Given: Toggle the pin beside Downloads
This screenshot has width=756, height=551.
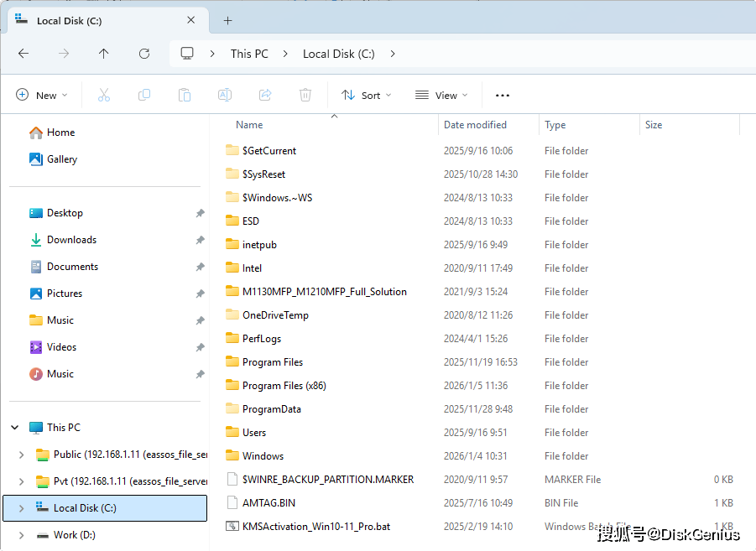Looking at the screenshot, I should click(x=200, y=240).
